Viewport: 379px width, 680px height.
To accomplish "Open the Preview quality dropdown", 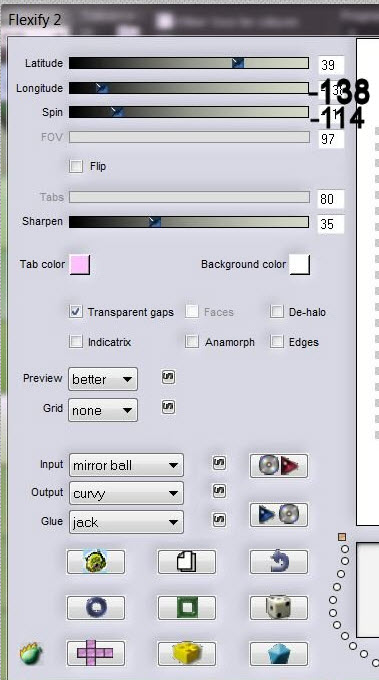I will (103, 379).
